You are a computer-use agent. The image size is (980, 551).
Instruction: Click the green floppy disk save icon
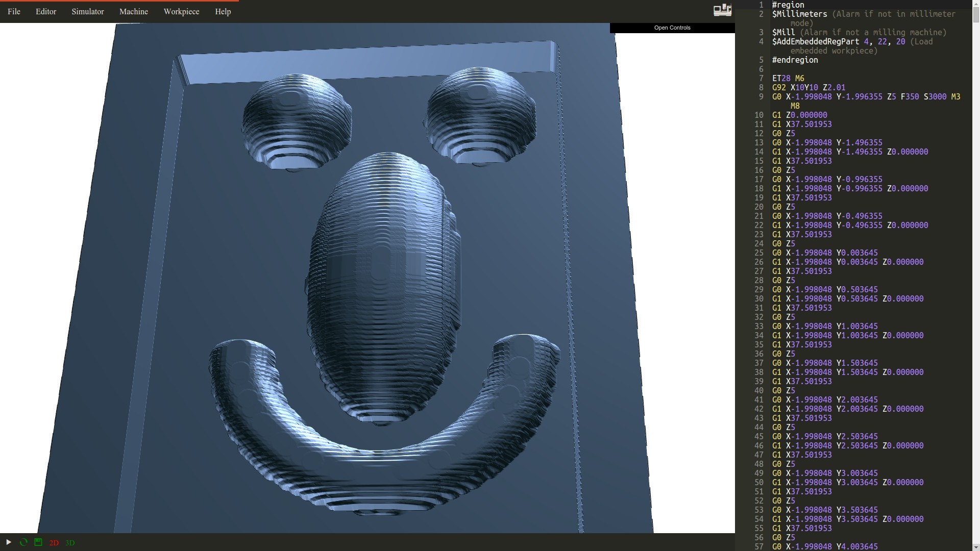point(38,542)
